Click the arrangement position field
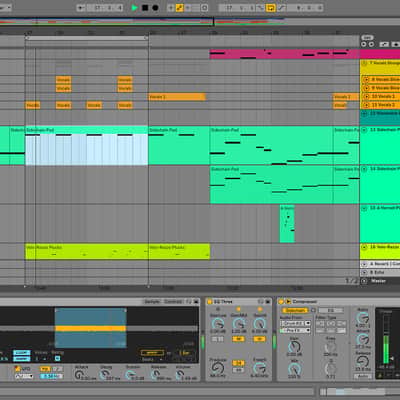This screenshot has height=400, width=400. (105, 7)
